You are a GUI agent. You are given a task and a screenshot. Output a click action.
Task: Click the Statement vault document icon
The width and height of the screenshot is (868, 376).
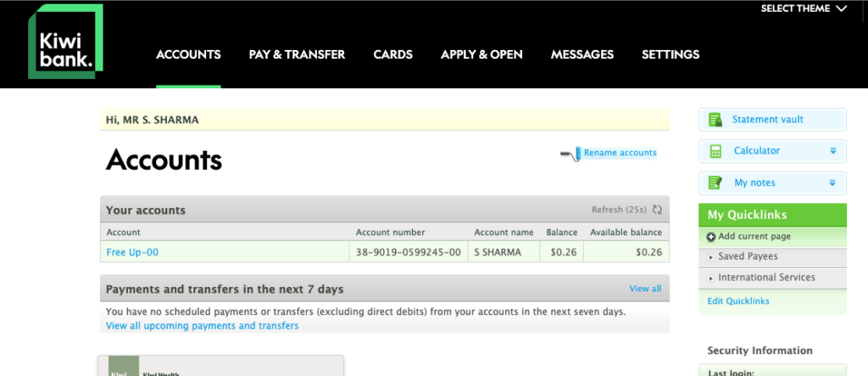click(715, 120)
